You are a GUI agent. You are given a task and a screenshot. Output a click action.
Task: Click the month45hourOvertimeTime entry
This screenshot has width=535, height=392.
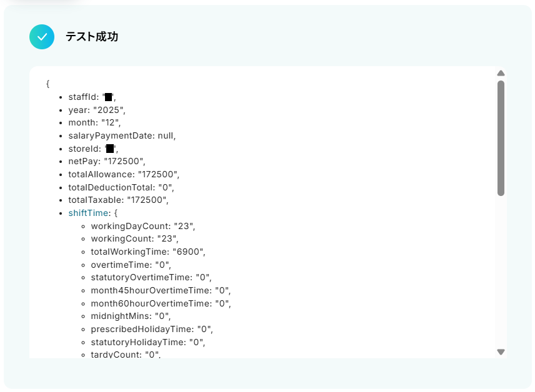(x=161, y=290)
